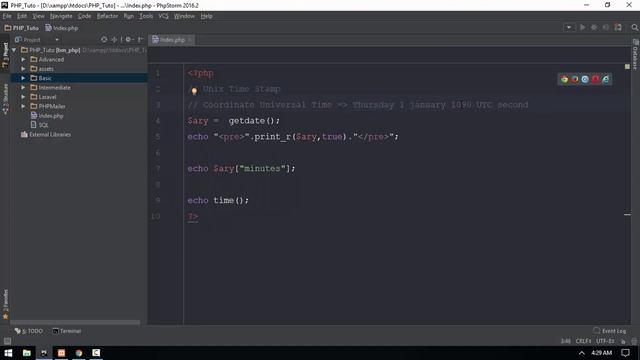The image size is (640, 360).
Task: Click the intention lightbulb on line 2
Action: click(194, 91)
